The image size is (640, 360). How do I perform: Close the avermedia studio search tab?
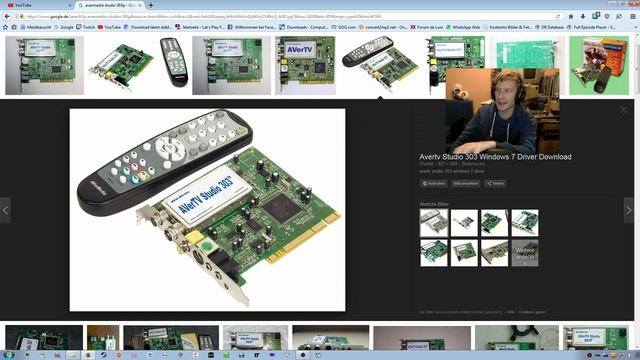click(x=140, y=5)
